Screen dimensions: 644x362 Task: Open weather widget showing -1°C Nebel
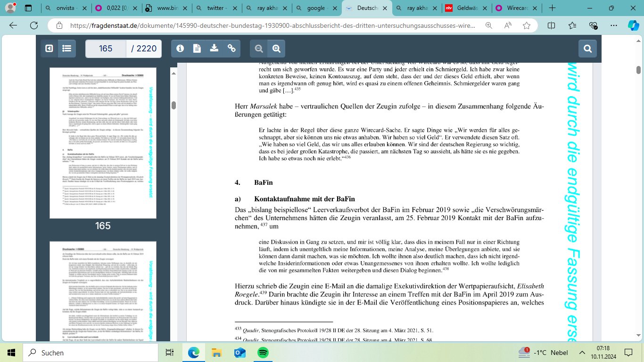point(543,352)
